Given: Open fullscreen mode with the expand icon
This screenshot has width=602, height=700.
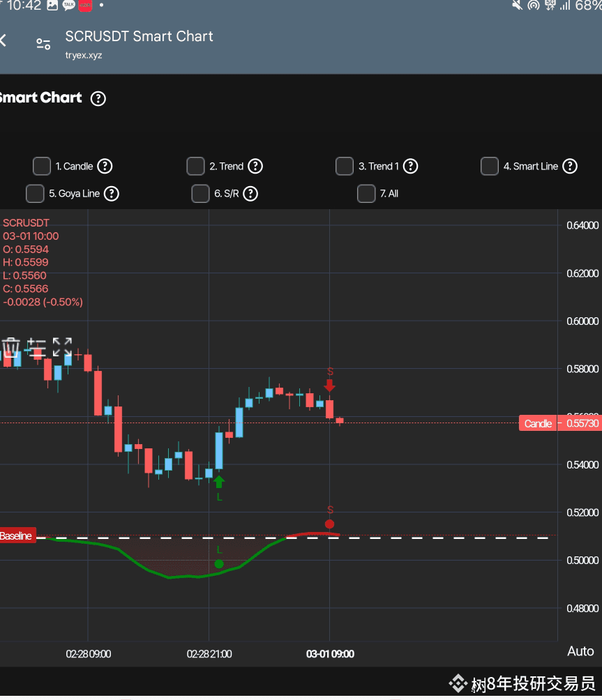Looking at the screenshot, I should (x=62, y=346).
